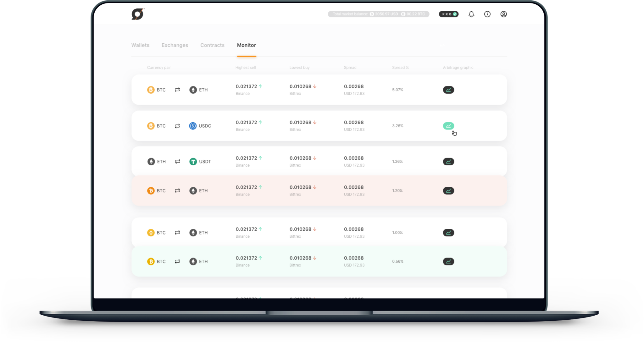Sort by Currency pair column header

[159, 68]
